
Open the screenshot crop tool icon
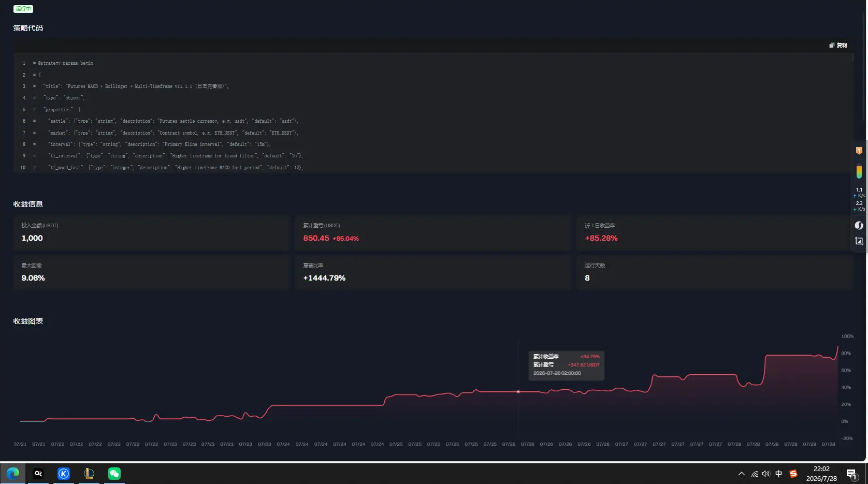pyautogui.click(x=859, y=241)
